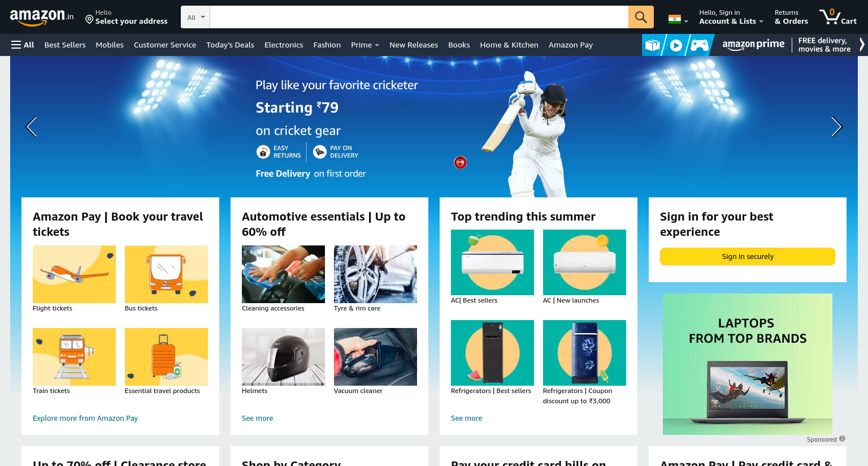This screenshot has height=466, width=868.
Task: Click 'Free Delivery on first order' text
Action: [311, 174]
